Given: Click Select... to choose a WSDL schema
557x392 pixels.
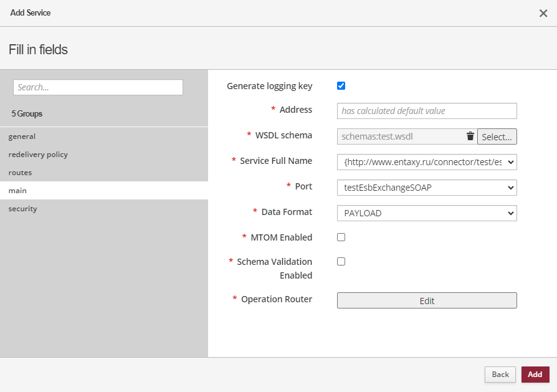Looking at the screenshot, I should 497,136.
